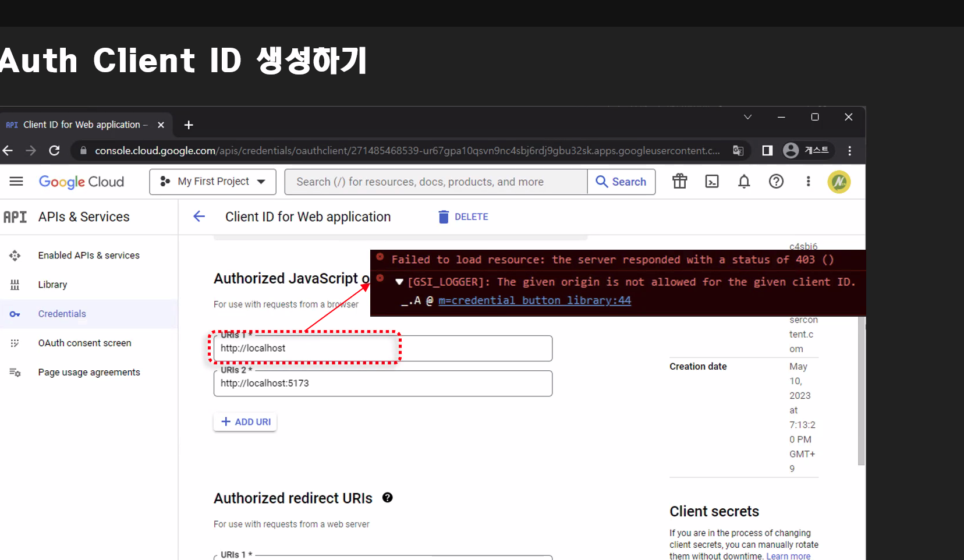Open the credential_button_library:44 link

(x=534, y=300)
